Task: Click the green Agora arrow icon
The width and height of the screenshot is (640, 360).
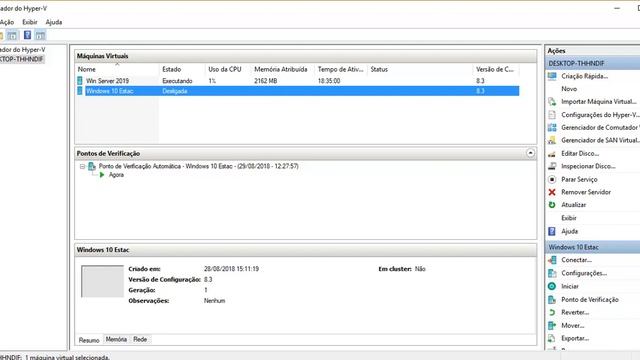Action: [x=102, y=175]
